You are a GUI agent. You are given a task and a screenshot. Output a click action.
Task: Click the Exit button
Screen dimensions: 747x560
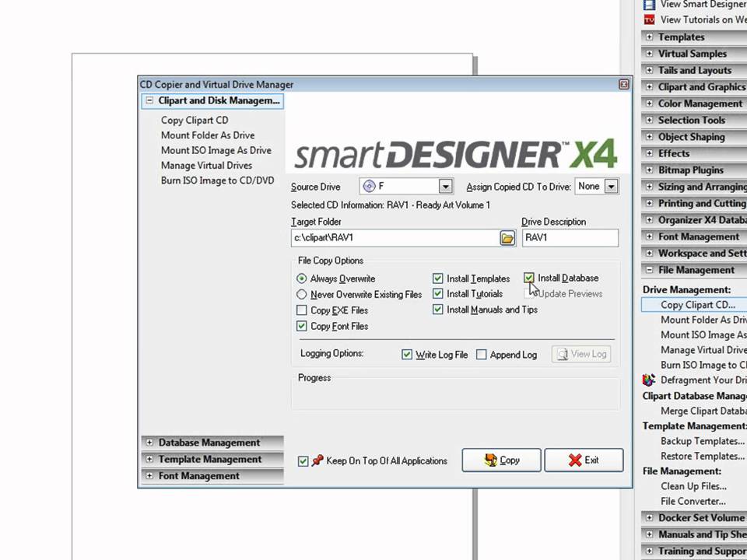click(584, 460)
